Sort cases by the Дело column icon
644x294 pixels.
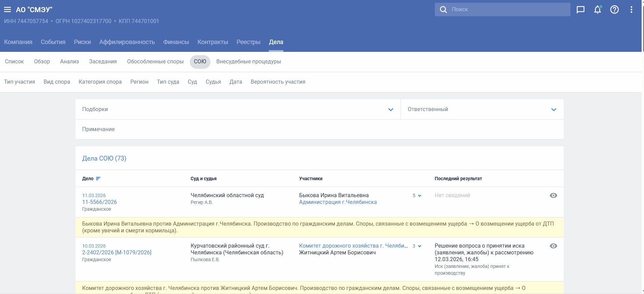click(x=98, y=178)
